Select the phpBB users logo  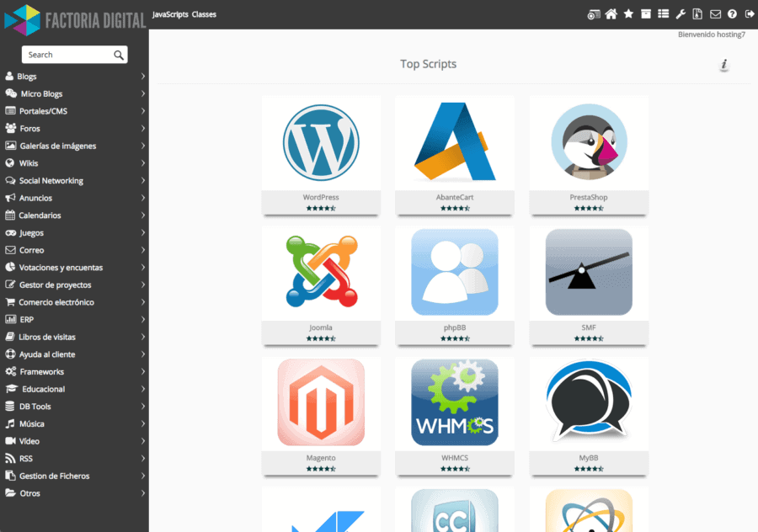[x=455, y=272]
